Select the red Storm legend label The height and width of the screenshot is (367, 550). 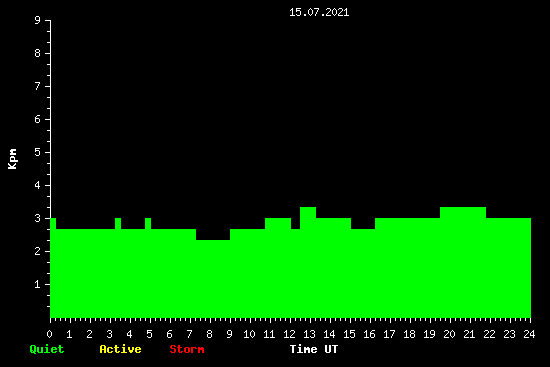187,349
